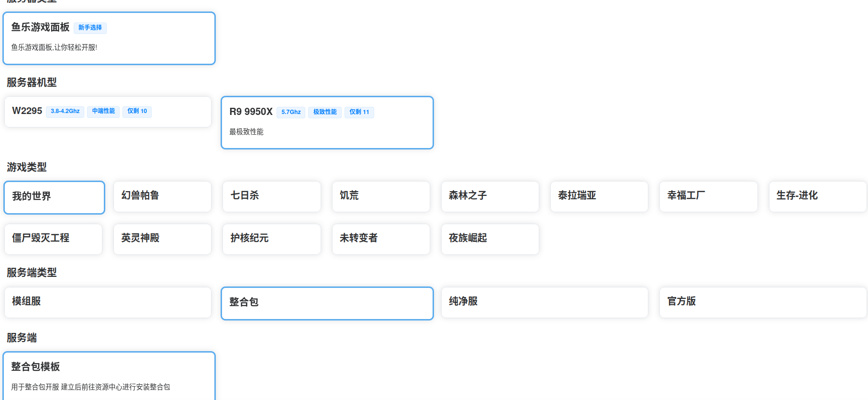The width and height of the screenshot is (868, 400).
Task: Select 我的世界 game type
Action: pos(54,197)
